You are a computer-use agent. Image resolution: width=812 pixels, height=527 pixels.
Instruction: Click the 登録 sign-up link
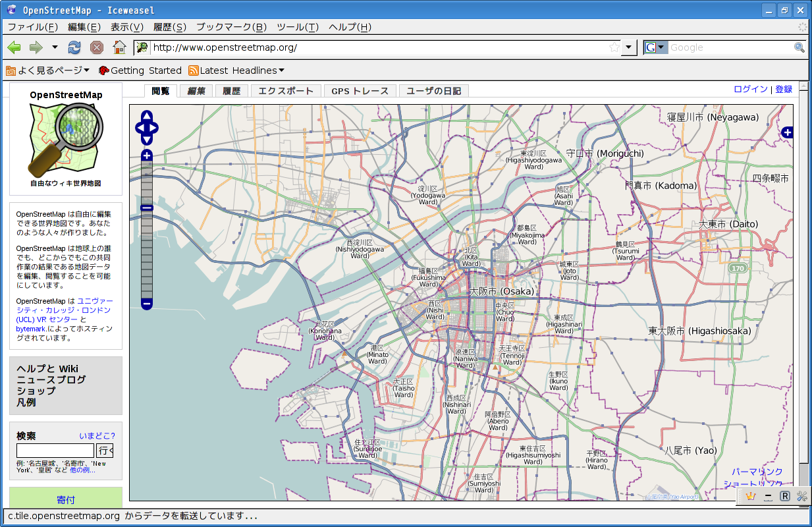pyautogui.click(x=784, y=90)
